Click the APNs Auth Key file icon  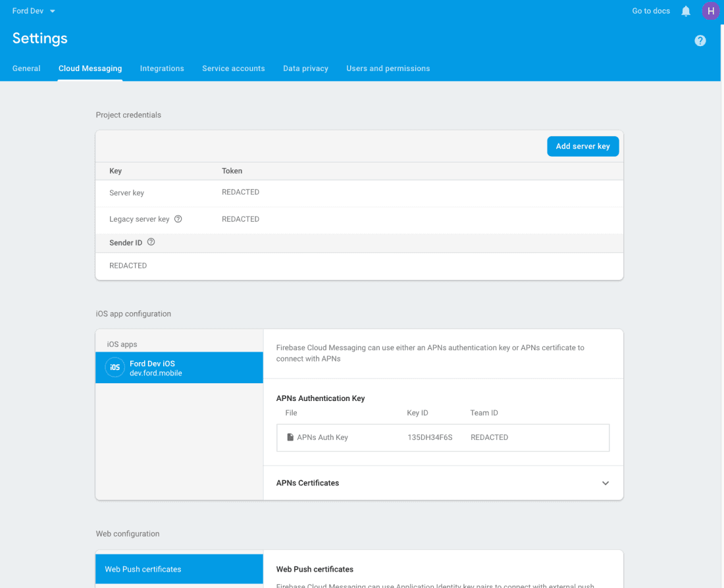pos(290,437)
